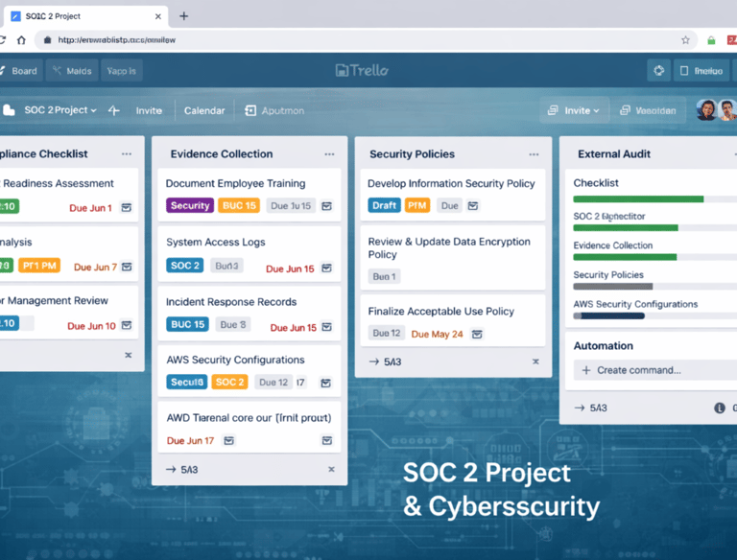
Task: Click orange PT1 PM label
Action: pyautogui.click(x=39, y=266)
